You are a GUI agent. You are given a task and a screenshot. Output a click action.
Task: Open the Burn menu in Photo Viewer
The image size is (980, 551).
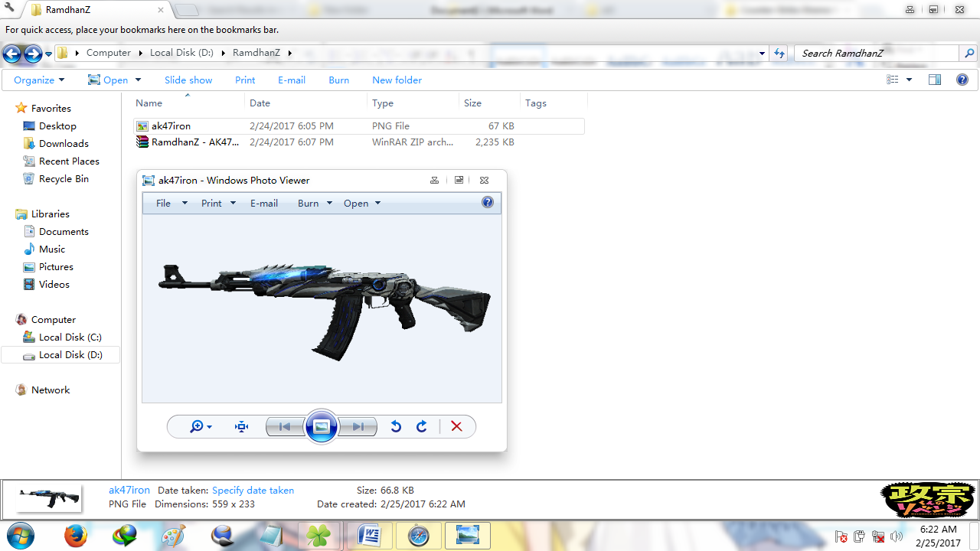click(x=315, y=204)
